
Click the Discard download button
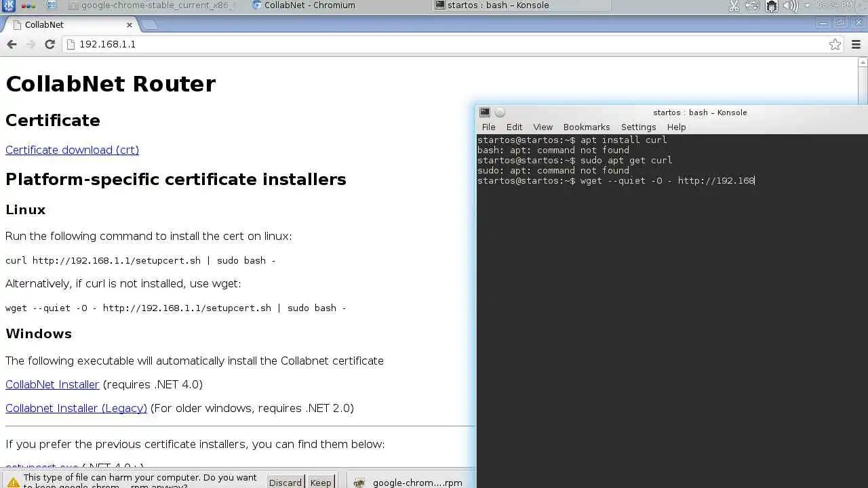(285, 483)
